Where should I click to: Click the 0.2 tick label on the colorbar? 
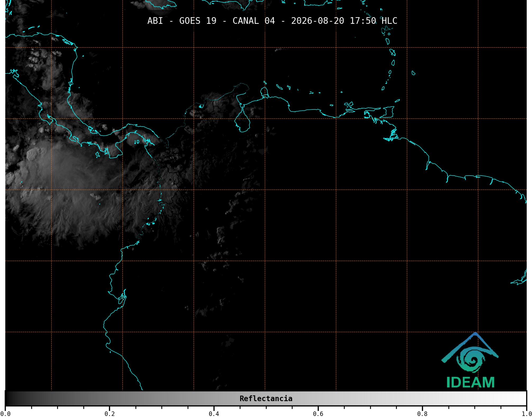(x=110, y=414)
